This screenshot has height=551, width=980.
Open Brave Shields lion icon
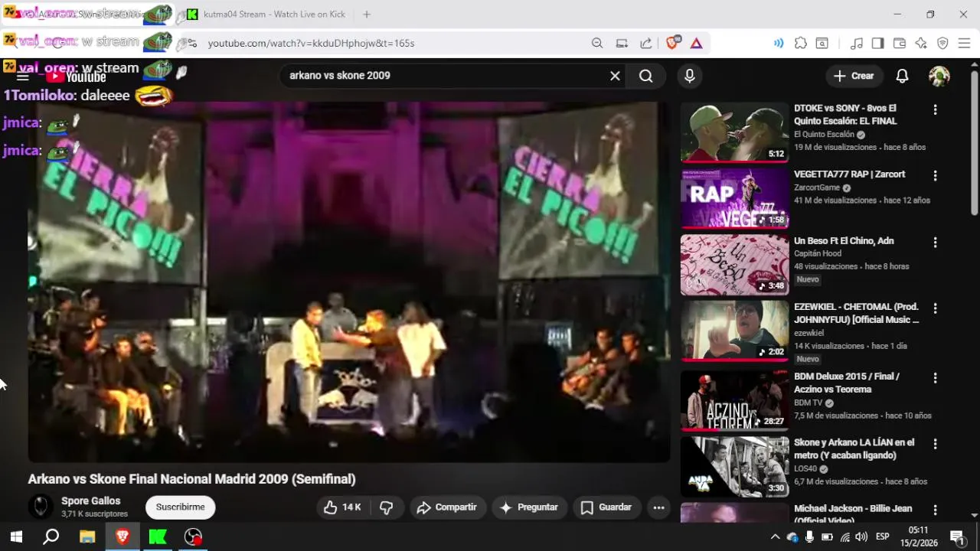tap(672, 44)
